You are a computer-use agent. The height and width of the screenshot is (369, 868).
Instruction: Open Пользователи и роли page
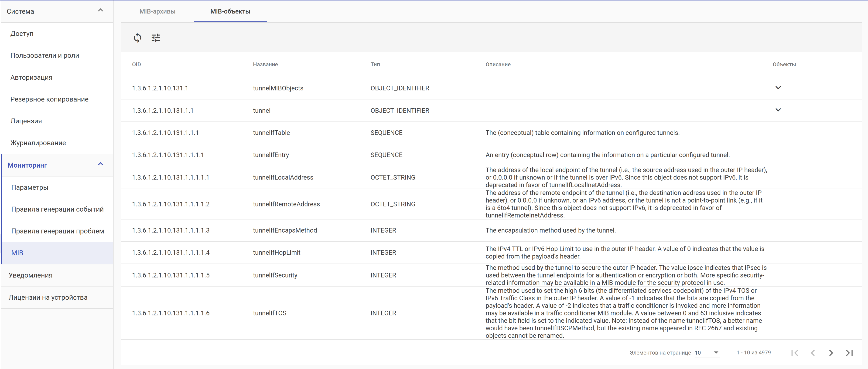44,56
